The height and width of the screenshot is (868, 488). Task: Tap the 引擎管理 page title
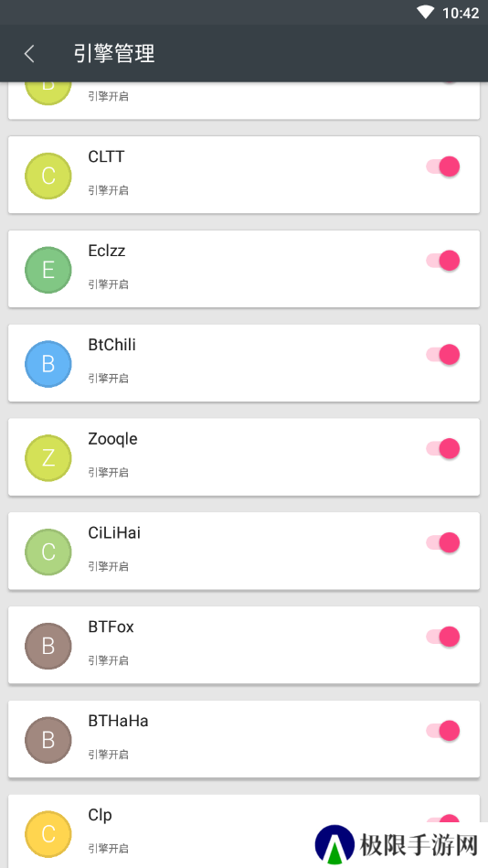[114, 54]
